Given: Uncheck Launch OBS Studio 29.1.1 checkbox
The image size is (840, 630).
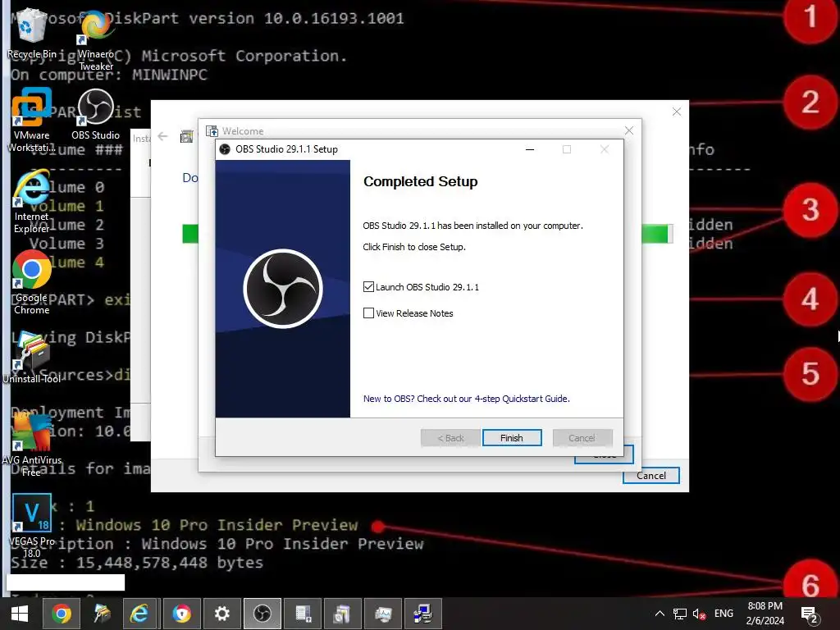Looking at the screenshot, I should tap(368, 287).
